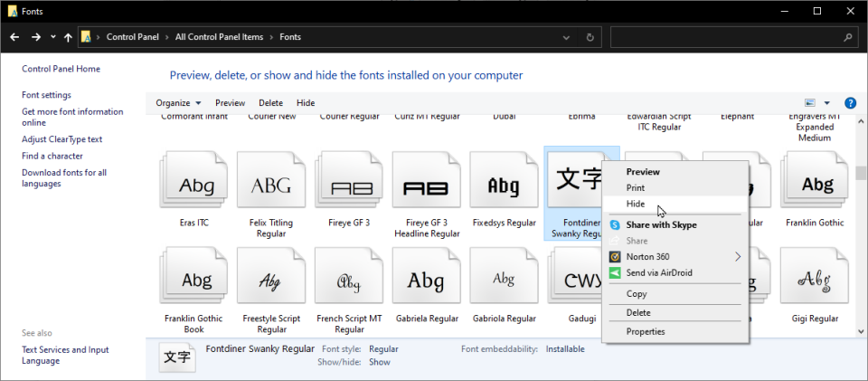Expand the chevron after All Control Panel Items
The image size is (868, 381).
click(x=271, y=37)
